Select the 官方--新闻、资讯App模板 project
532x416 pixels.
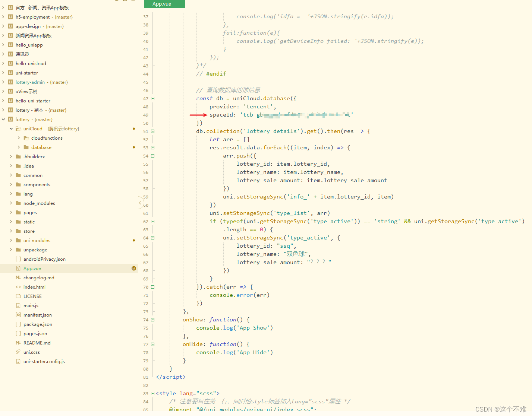pos(42,7)
